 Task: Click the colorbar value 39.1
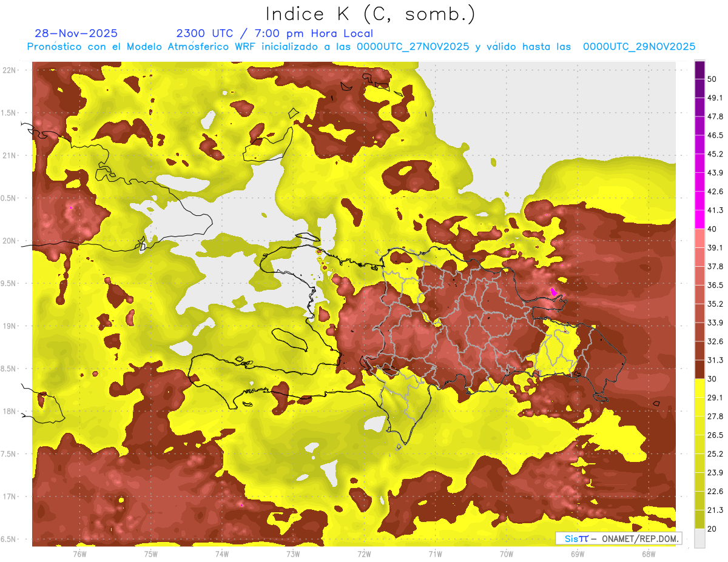click(715, 248)
